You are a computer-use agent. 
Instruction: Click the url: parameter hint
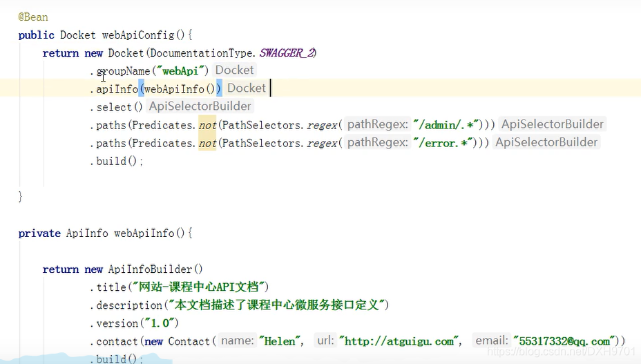[325, 341]
